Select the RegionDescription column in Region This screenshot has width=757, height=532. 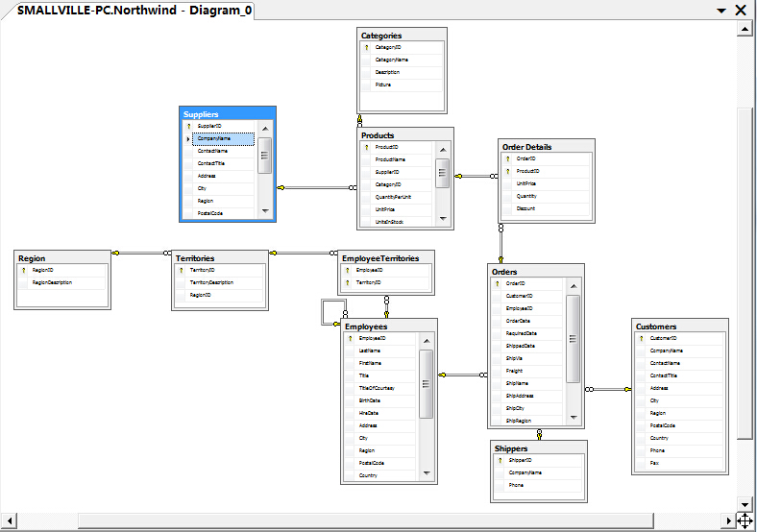point(61,283)
